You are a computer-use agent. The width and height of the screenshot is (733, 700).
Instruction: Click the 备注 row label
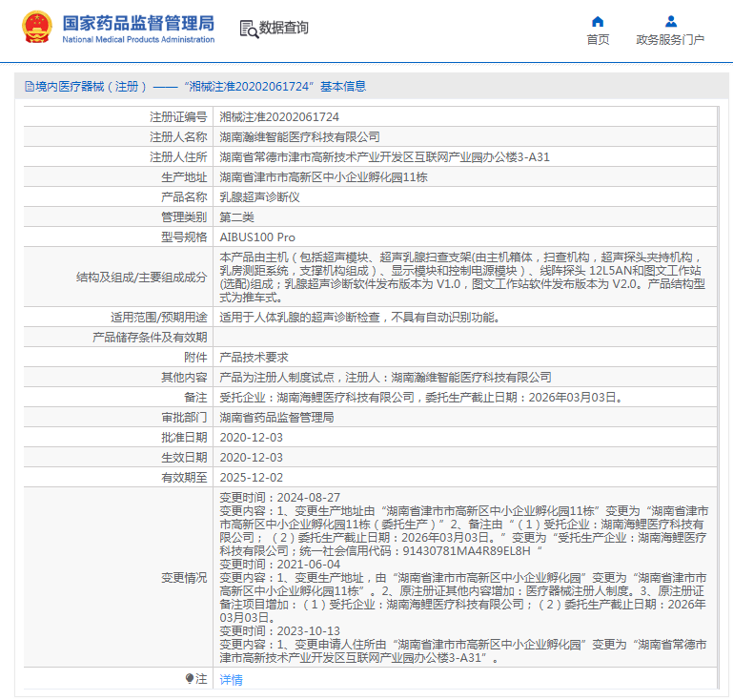pos(195,398)
